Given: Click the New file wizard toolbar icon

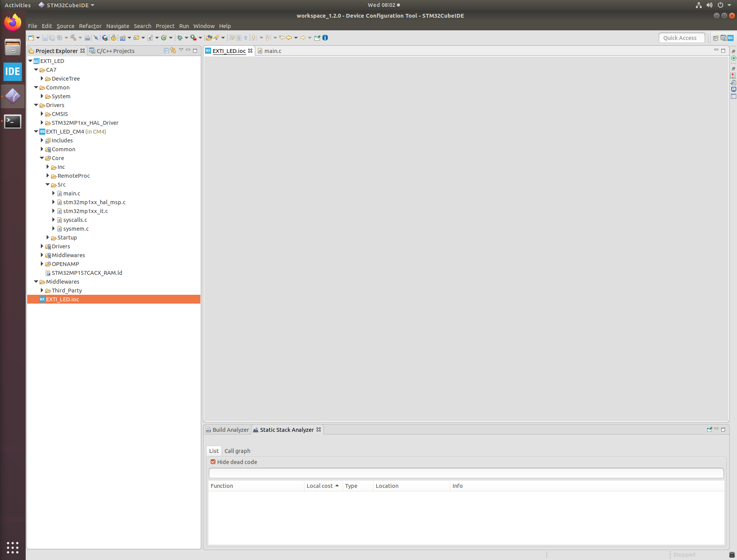Looking at the screenshot, I should (x=31, y=38).
